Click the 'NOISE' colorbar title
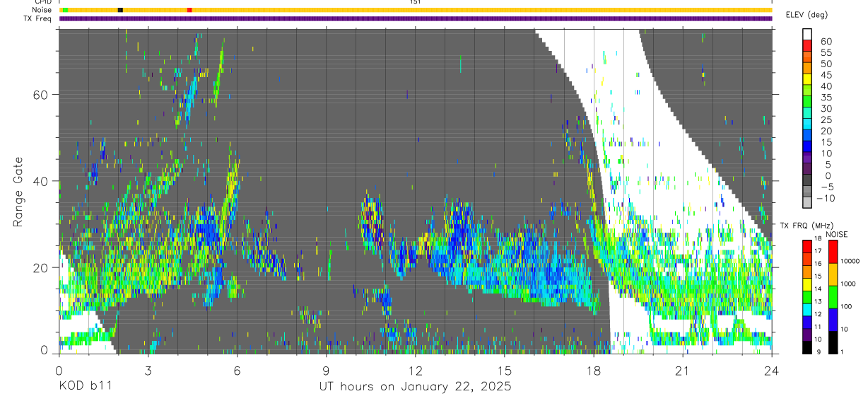The height and width of the screenshot is (401, 868). [836, 234]
